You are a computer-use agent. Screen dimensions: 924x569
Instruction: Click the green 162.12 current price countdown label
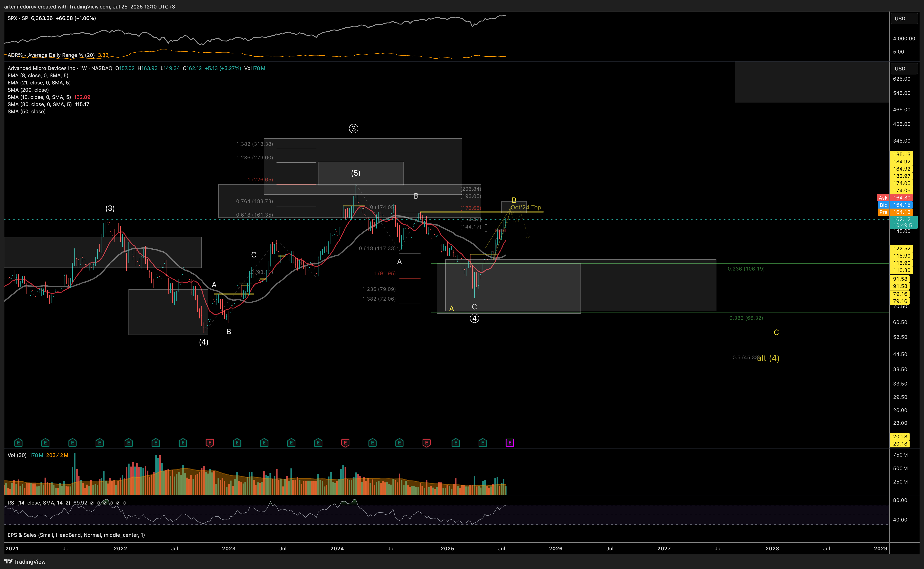coord(903,222)
